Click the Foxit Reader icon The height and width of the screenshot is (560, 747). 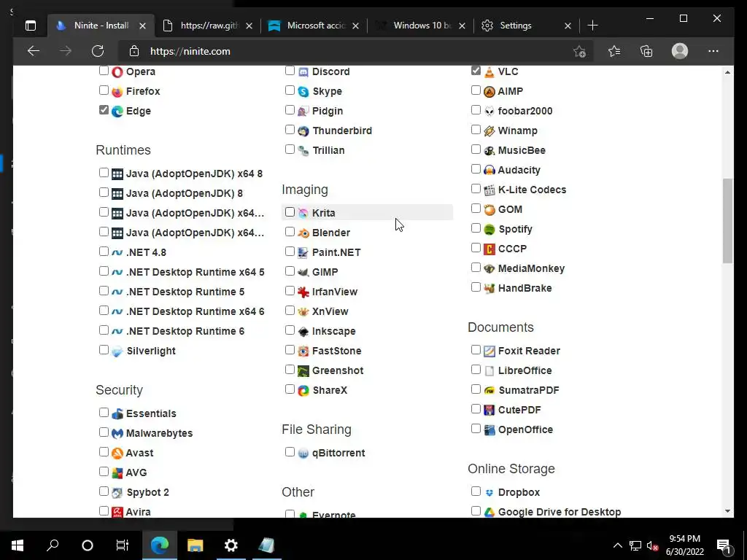tap(489, 351)
